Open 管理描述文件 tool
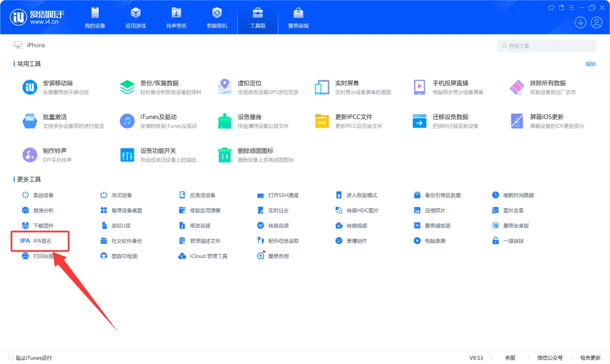 [199, 241]
